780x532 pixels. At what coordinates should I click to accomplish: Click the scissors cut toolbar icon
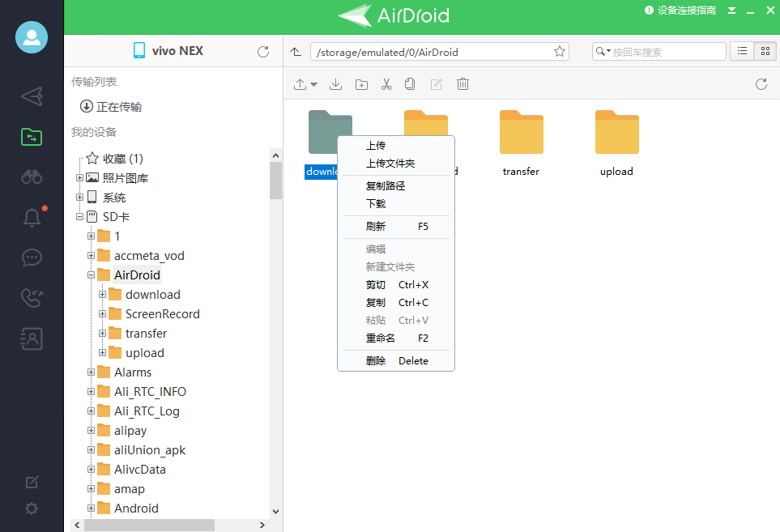(386, 84)
